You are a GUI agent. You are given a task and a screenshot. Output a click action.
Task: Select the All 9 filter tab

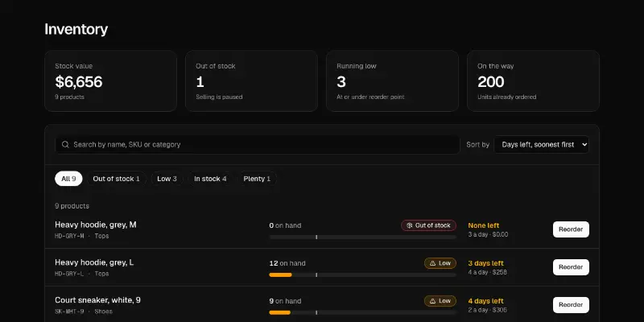click(x=68, y=179)
